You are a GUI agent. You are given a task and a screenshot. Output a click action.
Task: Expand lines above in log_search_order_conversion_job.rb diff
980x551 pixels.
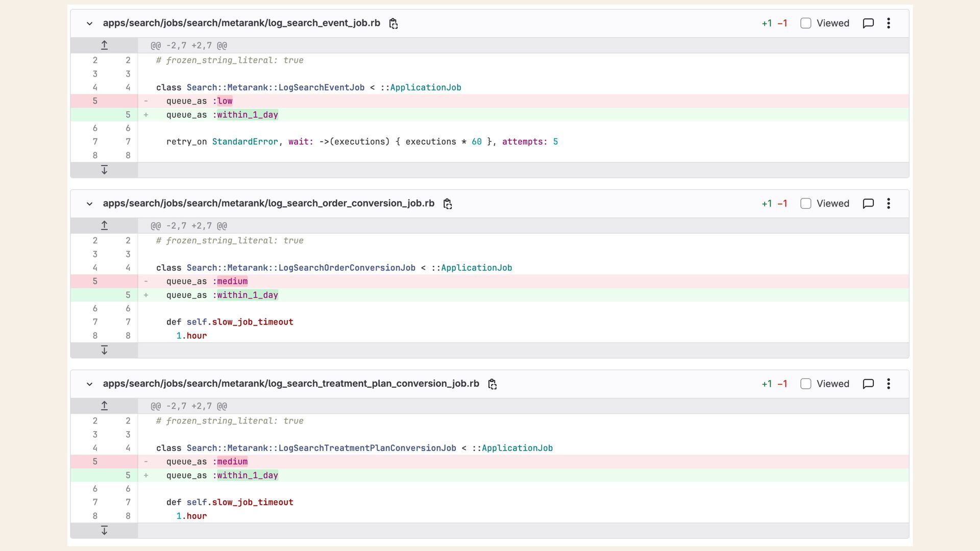coord(104,226)
